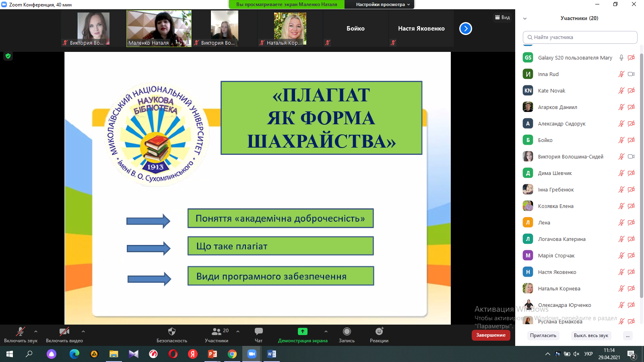The width and height of the screenshot is (644, 362).
Task: Open Настройки просмотра view options dropdown
Action: [382, 4]
